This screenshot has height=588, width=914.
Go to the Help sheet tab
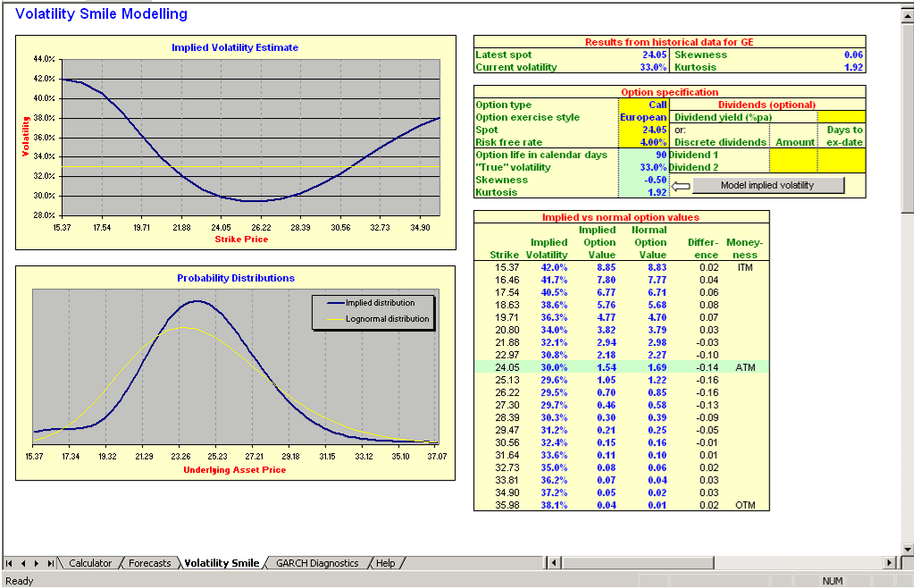(385, 563)
